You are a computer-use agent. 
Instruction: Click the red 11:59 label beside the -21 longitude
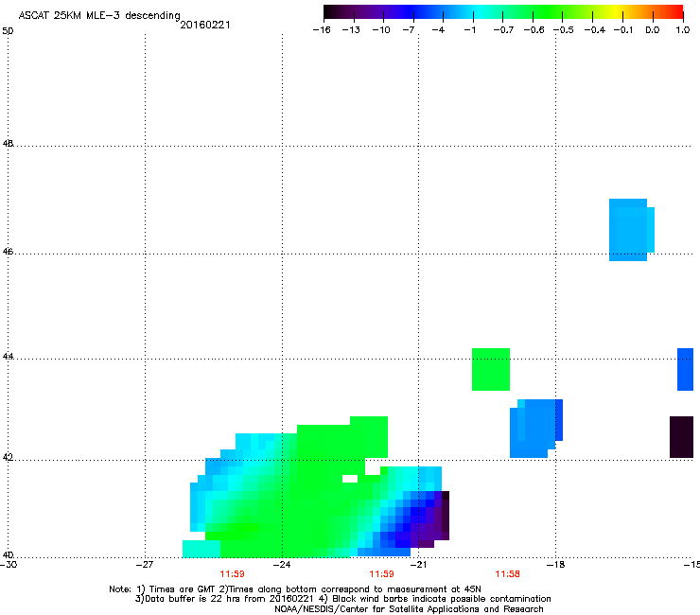pos(381,574)
